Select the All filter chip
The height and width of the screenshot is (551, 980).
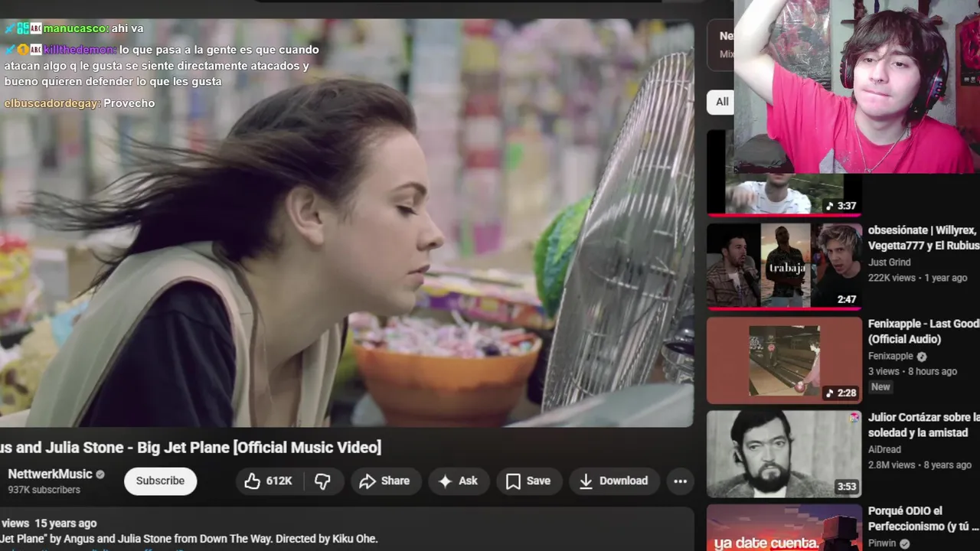[722, 102]
